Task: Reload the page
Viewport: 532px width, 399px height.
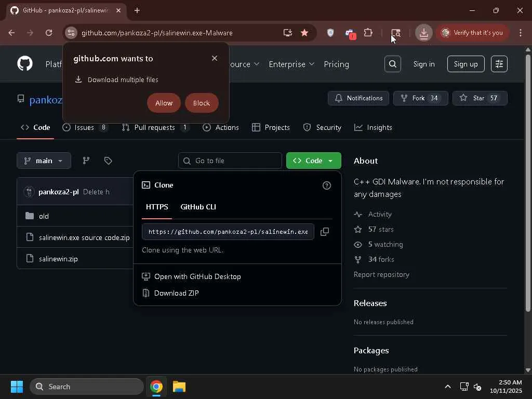Action: 49,33
